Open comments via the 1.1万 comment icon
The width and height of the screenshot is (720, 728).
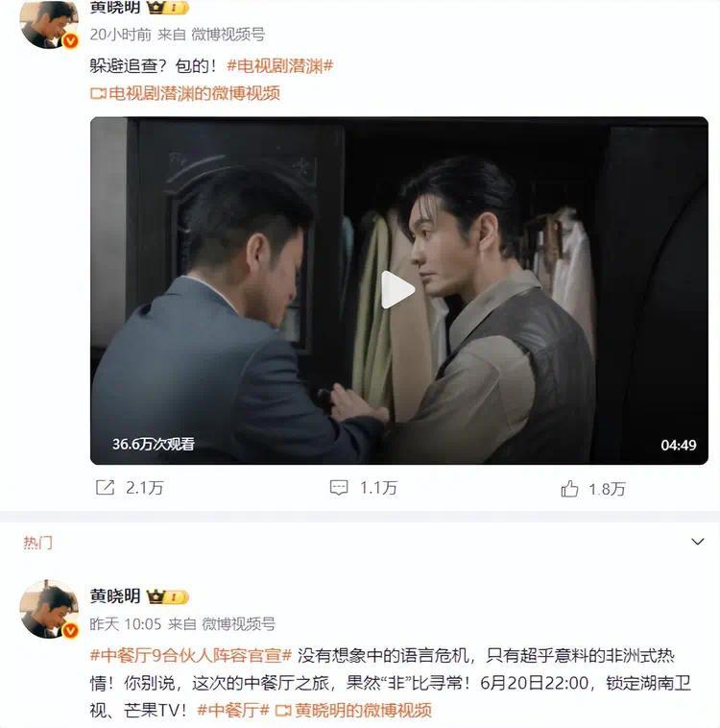(x=339, y=488)
